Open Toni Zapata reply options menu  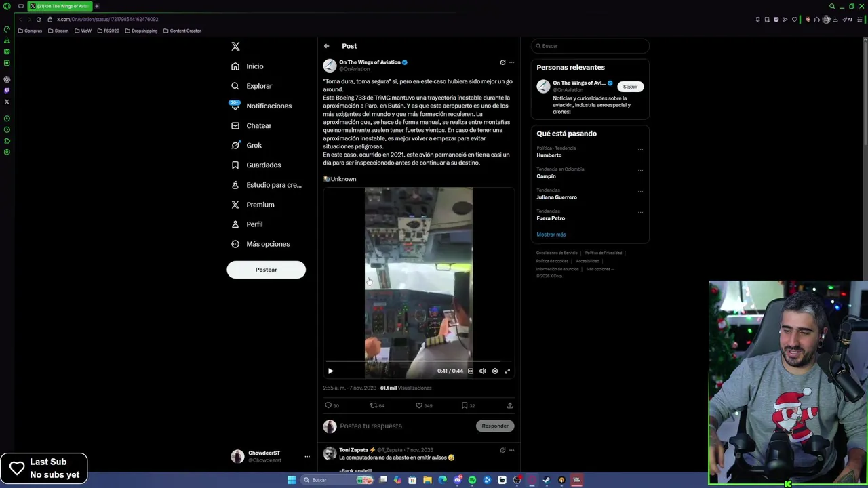point(512,450)
